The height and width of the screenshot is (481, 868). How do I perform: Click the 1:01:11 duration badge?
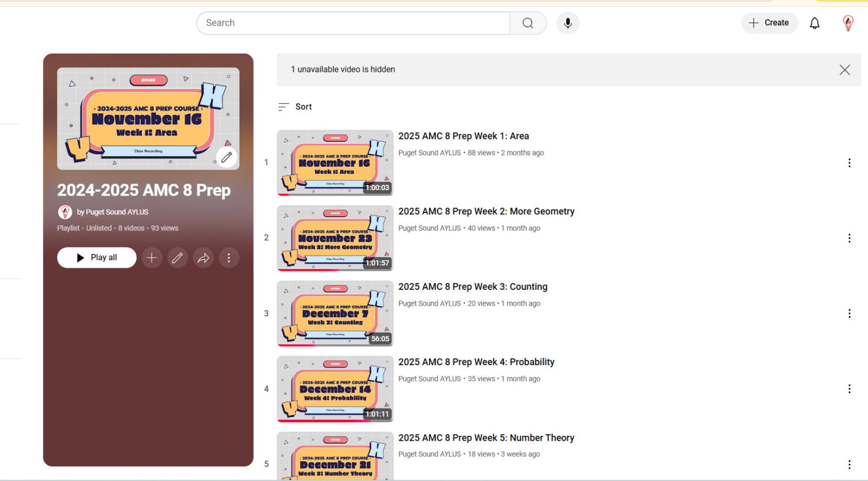pos(377,414)
